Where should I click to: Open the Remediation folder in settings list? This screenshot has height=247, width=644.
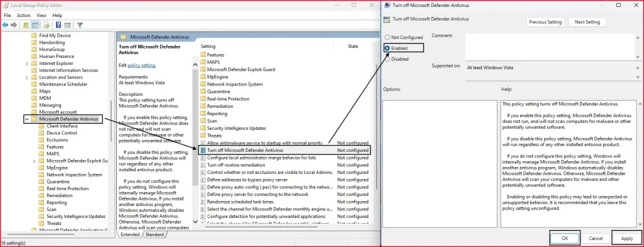219,106
